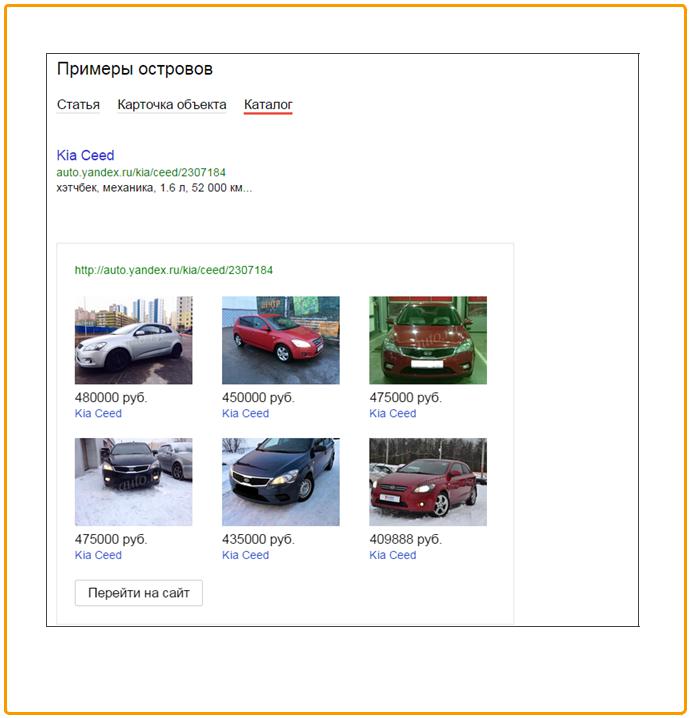The image size is (690, 718).
Task: Open the http://auto.yandex.ru link inside the card
Action: pyautogui.click(x=174, y=270)
